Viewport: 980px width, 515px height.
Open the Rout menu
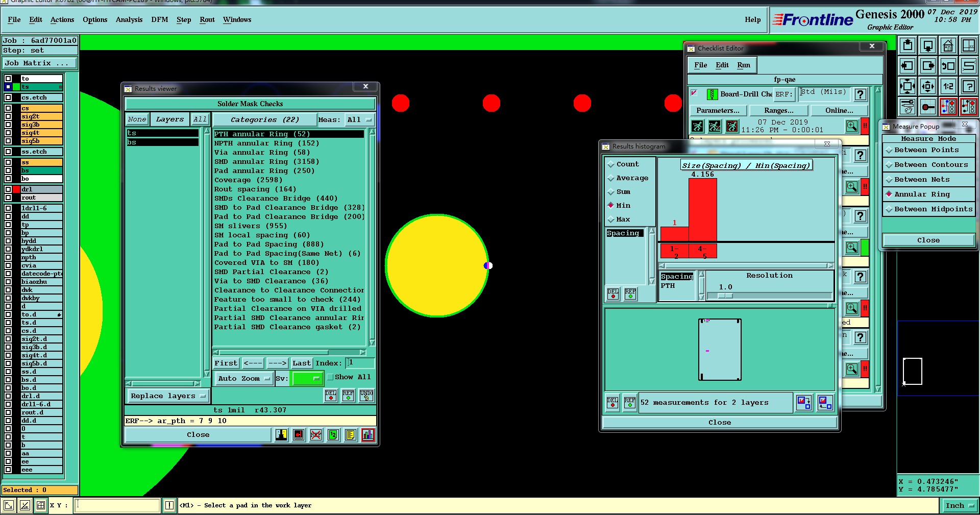(207, 20)
